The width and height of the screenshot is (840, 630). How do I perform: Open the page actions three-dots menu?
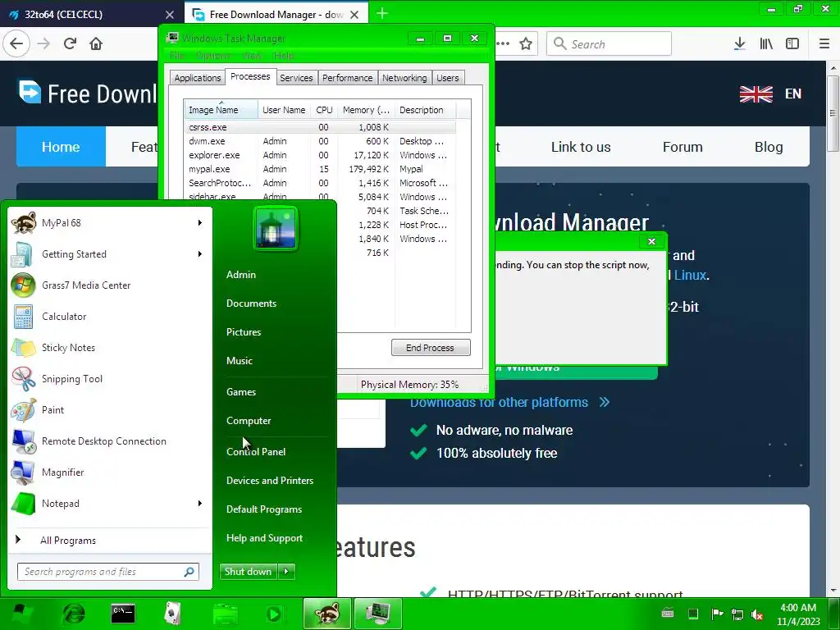tap(503, 44)
